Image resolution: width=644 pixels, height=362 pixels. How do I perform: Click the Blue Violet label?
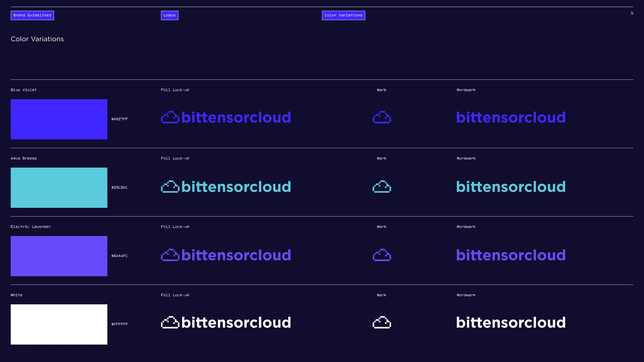[x=23, y=90]
